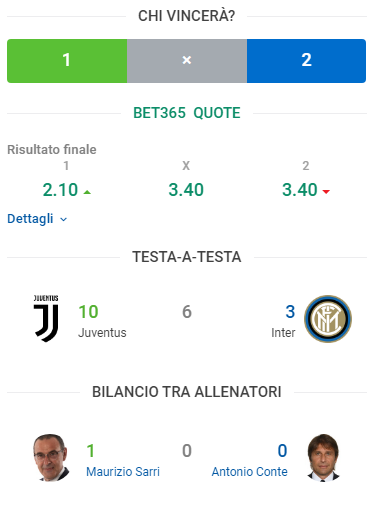Open Antonio Conte's profile link
The height and width of the screenshot is (505, 377).
(x=250, y=472)
